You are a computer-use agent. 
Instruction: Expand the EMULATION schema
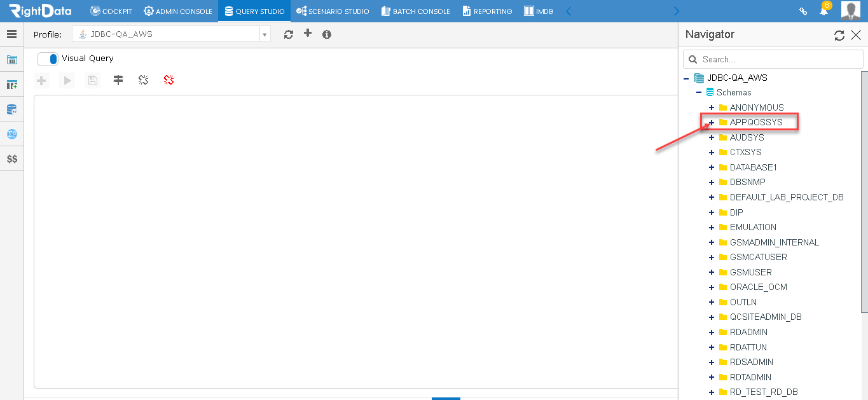(712, 227)
